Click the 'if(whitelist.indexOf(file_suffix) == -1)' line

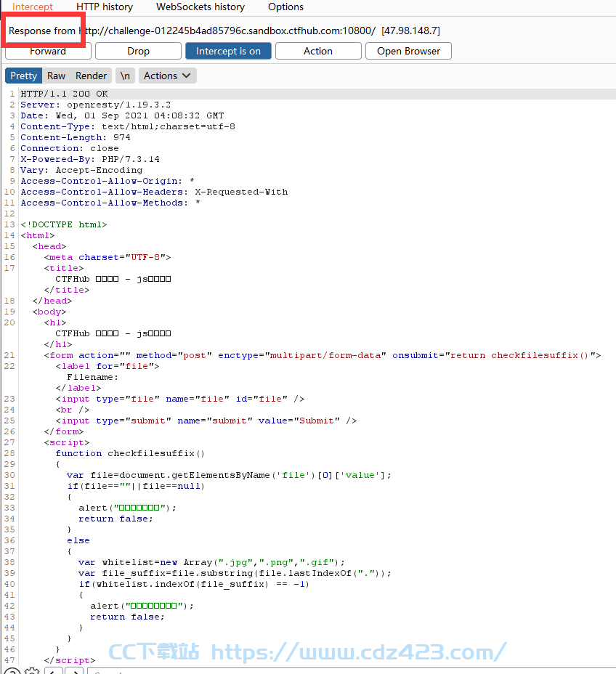click(194, 584)
